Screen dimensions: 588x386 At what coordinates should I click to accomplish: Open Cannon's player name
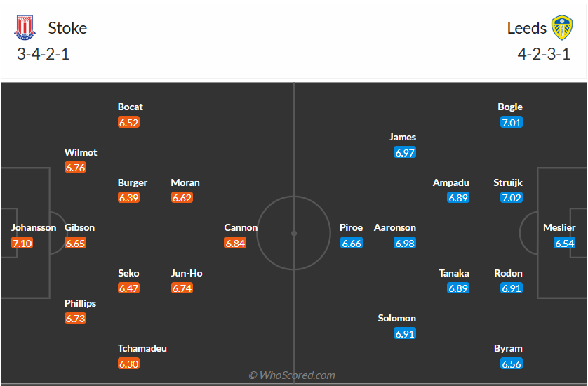241,227
